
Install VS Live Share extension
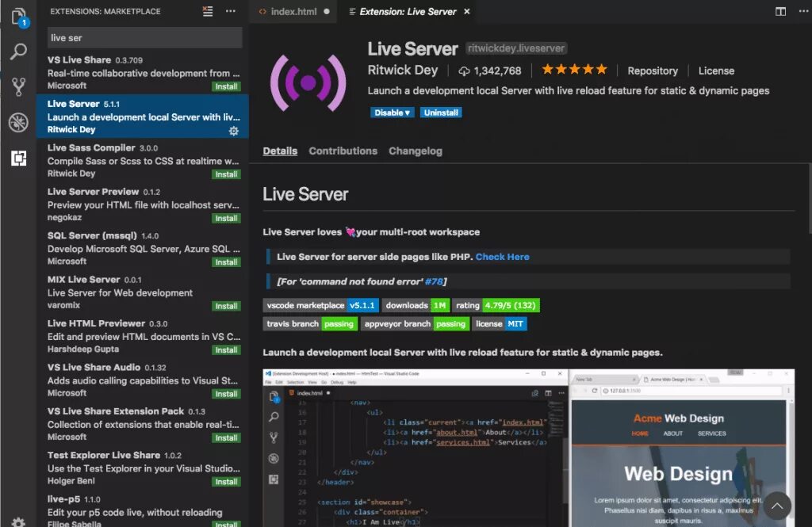coord(226,86)
